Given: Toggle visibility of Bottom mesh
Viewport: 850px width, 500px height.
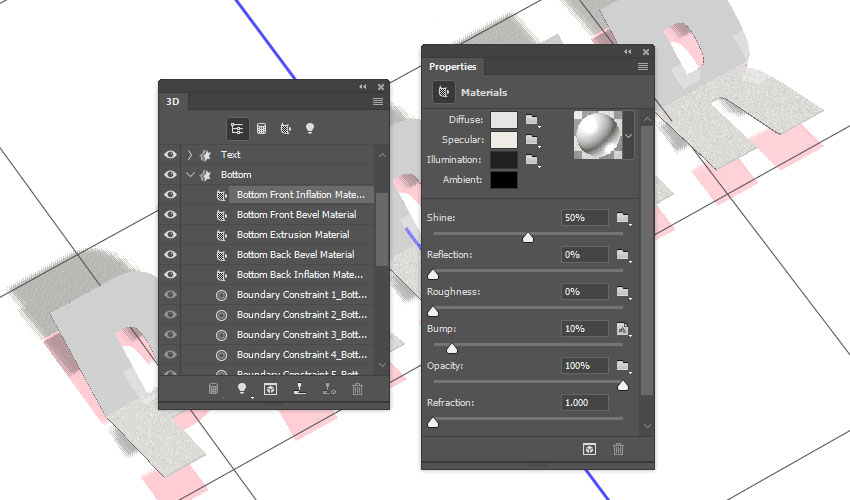Looking at the screenshot, I should coord(170,175).
